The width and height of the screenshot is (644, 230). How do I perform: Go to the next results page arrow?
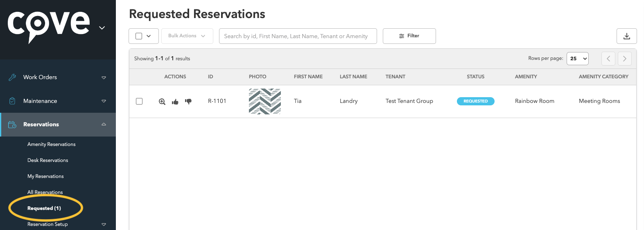pyautogui.click(x=624, y=59)
